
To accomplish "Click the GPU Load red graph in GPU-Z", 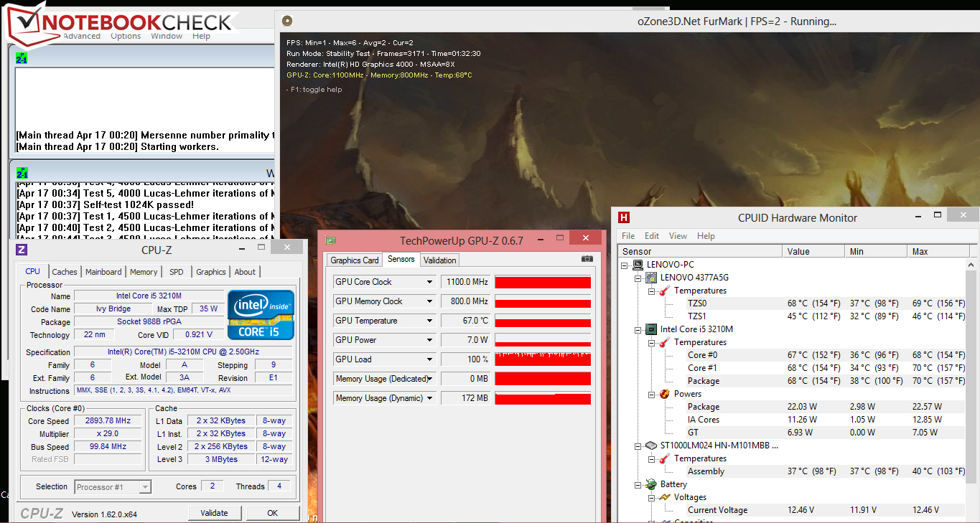I will (543, 359).
